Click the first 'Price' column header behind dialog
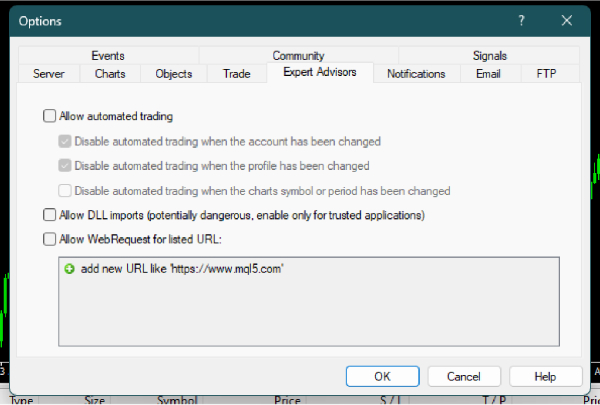600x405 pixels. tap(287, 400)
